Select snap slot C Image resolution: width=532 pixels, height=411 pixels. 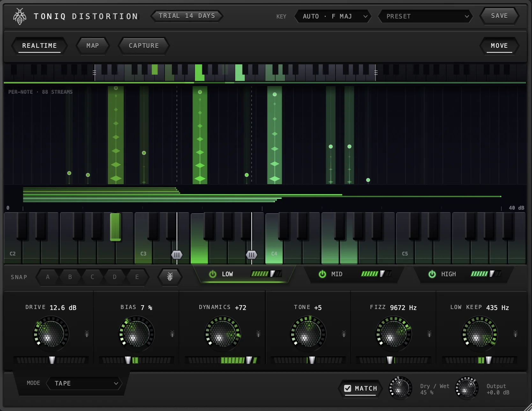point(92,277)
